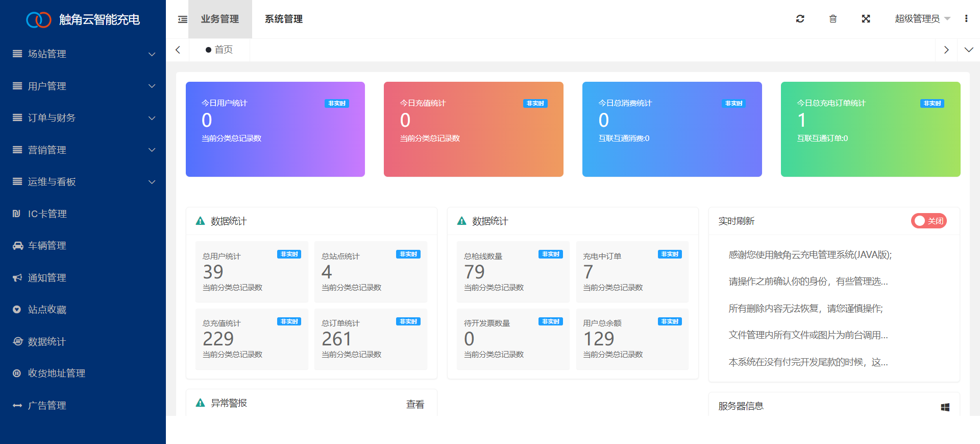Open 站点收藏 in the sidebar

47,310
